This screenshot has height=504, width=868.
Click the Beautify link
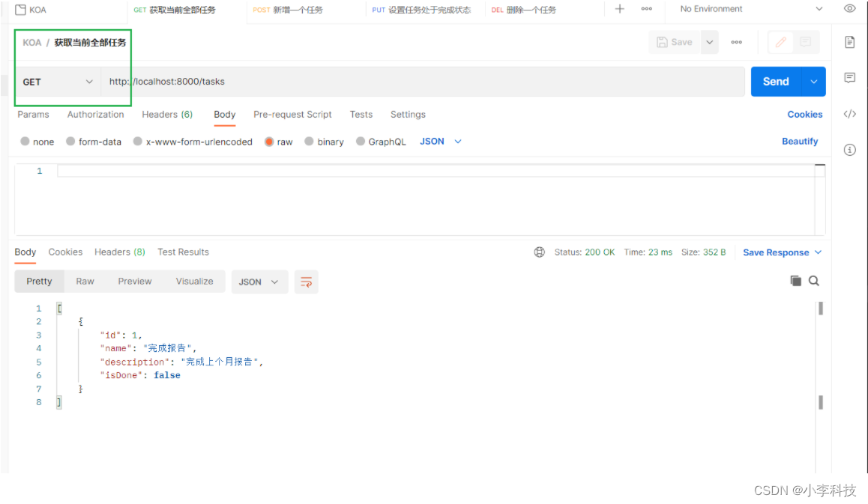point(799,142)
